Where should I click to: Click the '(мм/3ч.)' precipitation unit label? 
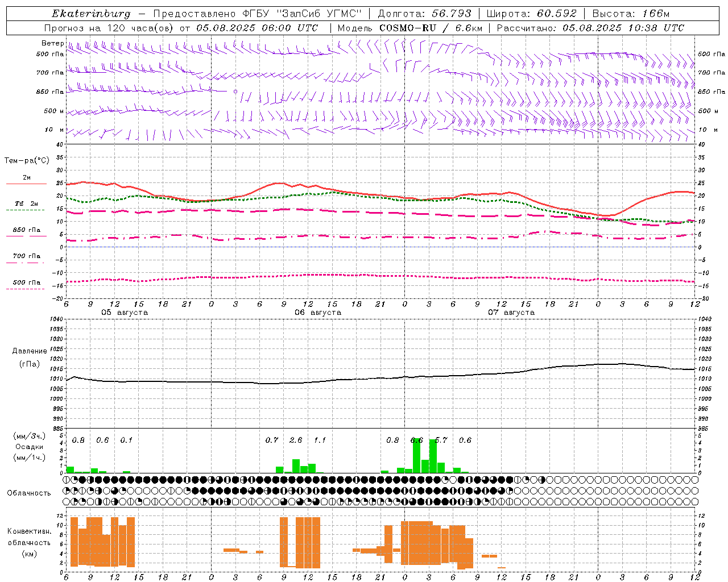tap(30, 436)
